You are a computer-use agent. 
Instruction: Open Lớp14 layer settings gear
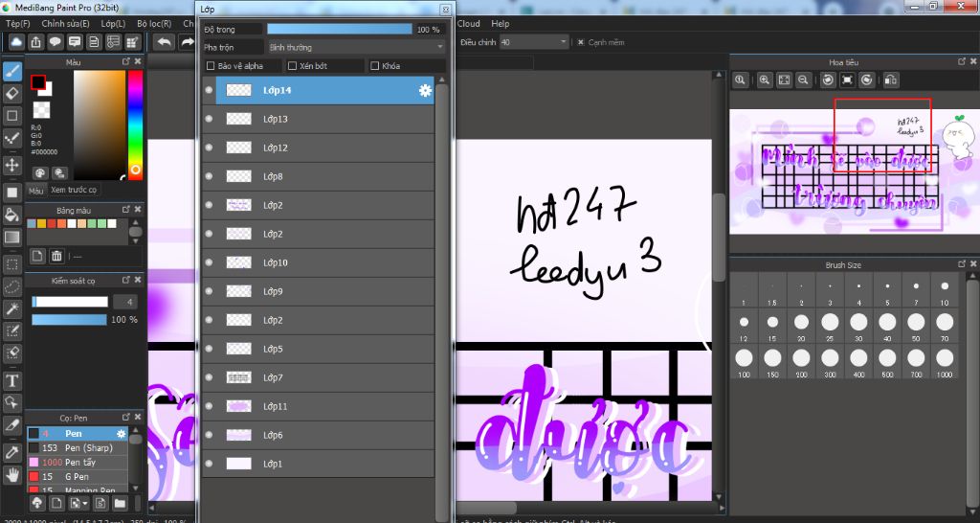pyautogui.click(x=425, y=91)
